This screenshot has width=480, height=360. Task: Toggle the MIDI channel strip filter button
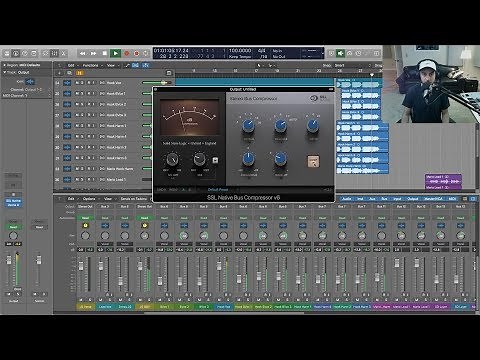[x=452, y=199]
